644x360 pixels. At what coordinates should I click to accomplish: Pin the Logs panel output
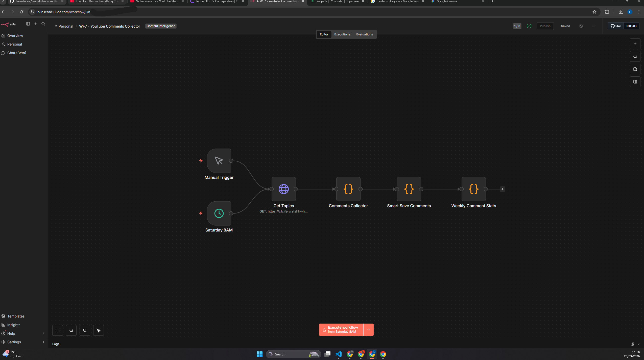pyautogui.click(x=633, y=344)
